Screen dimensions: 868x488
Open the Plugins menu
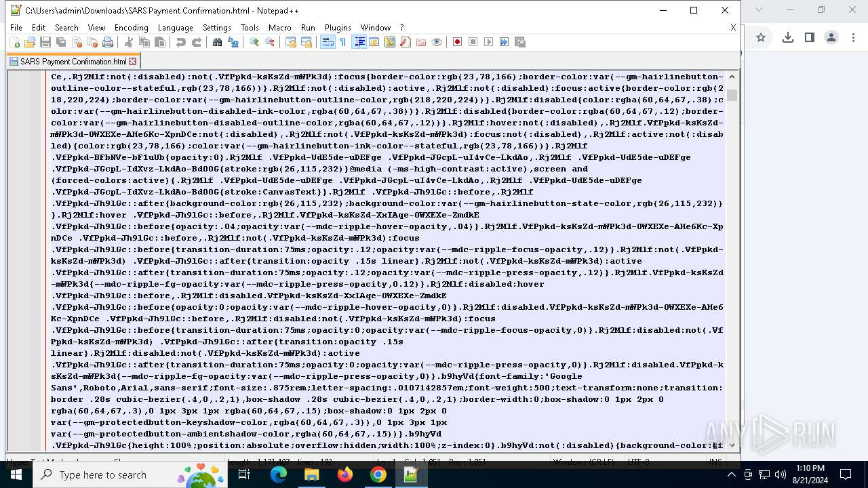click(x=338, y=28)
